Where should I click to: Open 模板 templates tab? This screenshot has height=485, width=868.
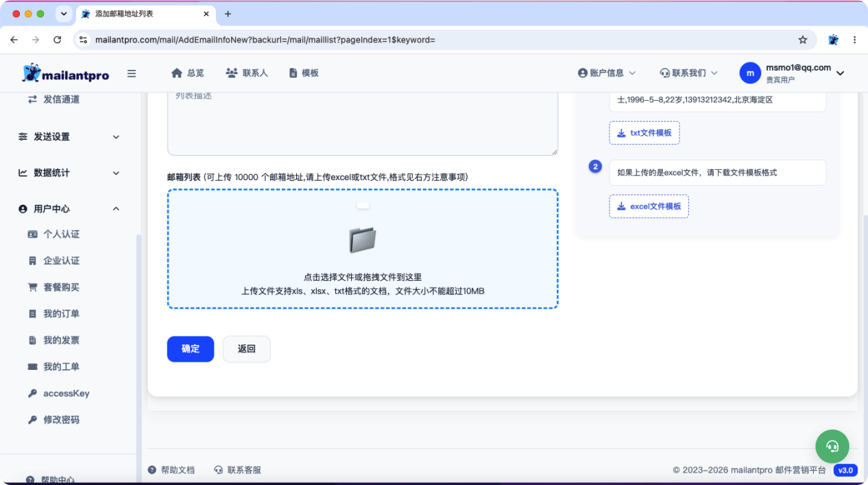304,73
